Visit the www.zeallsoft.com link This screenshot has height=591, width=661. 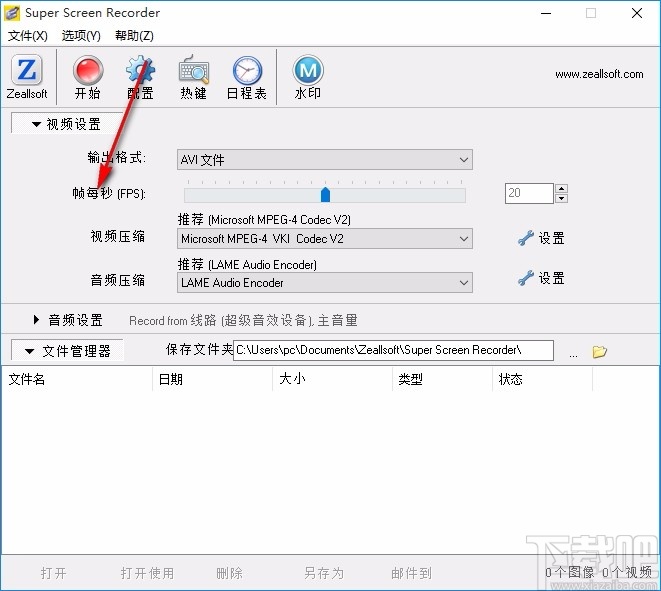[599, 74]
